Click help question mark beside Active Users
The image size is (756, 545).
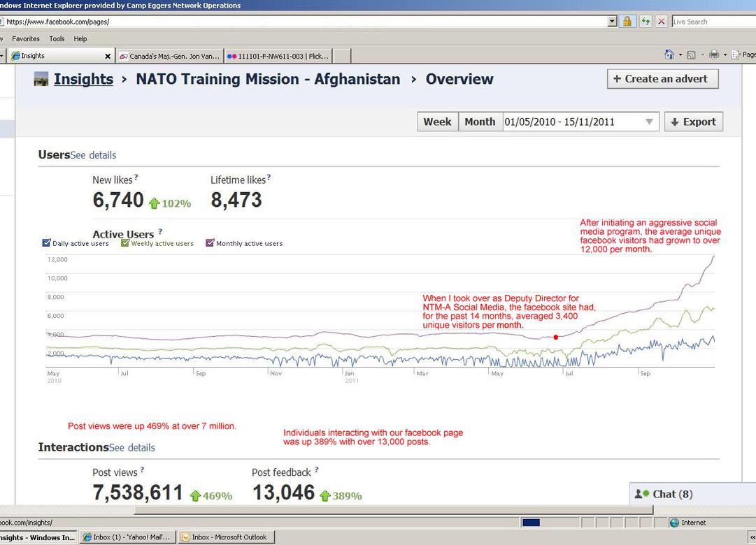160,231
